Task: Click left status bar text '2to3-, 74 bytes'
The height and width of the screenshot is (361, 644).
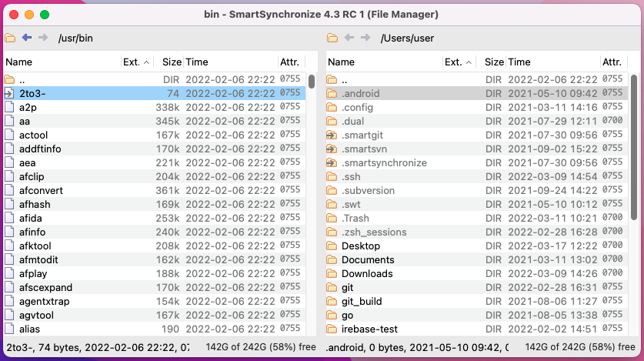Action: pyautogui.click(x=44, y=347)
